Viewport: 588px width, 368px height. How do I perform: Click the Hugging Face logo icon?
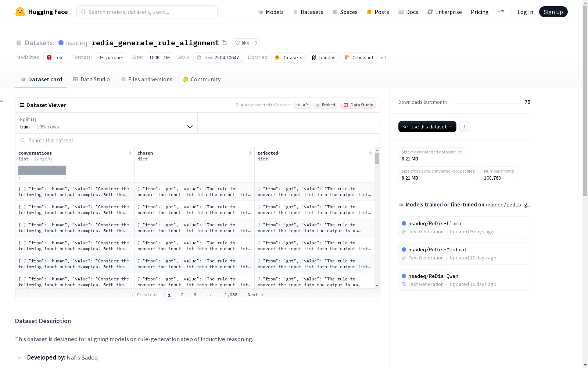tap(20, 12)
